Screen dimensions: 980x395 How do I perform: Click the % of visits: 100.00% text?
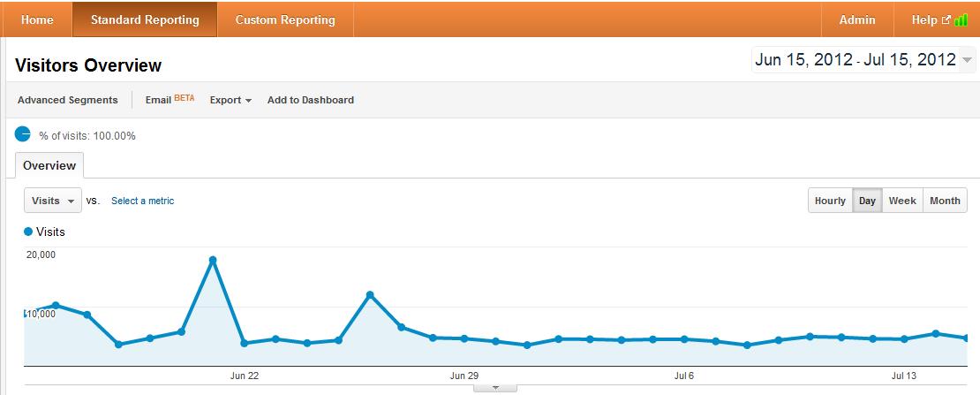pos(87,136)
